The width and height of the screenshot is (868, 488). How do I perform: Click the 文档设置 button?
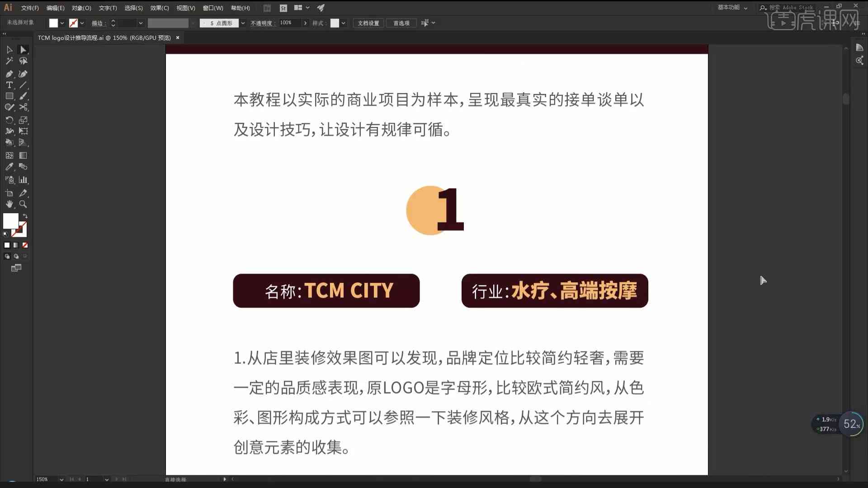[368, 23]
